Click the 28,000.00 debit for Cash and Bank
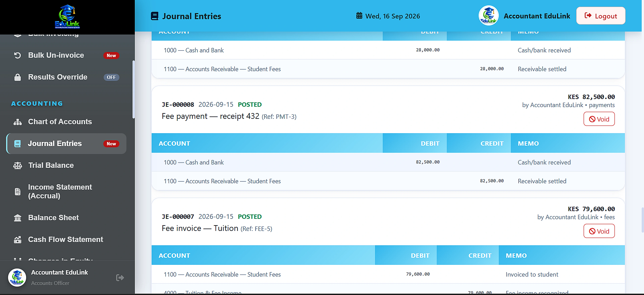Screen dimensions: 644x295 (x=427, y=50)
